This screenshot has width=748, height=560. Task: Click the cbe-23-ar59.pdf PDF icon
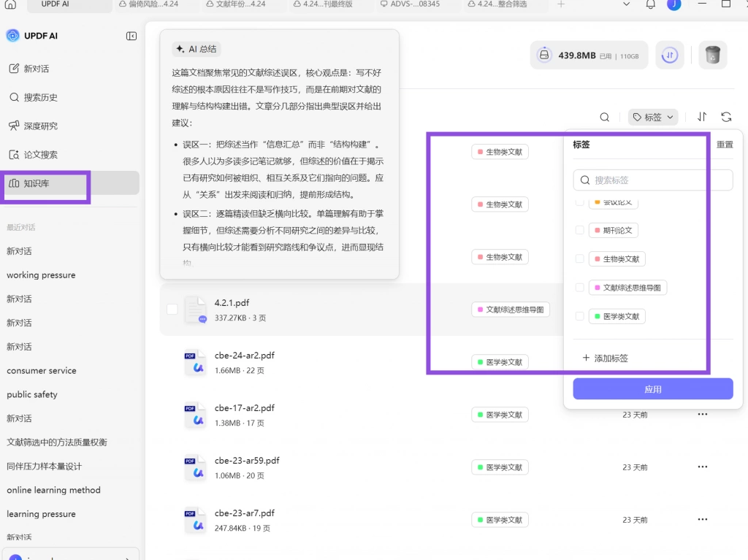point(195,467)
